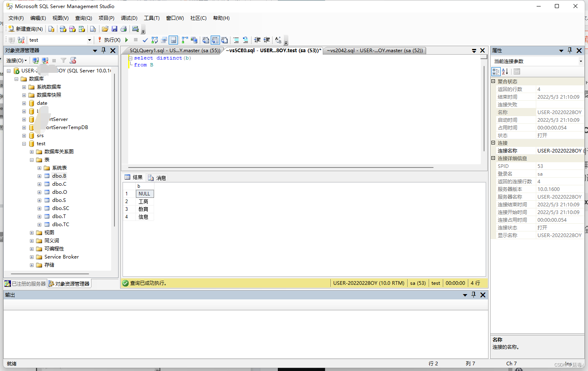Viewport: 588px width, 371px height.
Task: Execute the query with 执行(X)
Action: coord(109,40)
